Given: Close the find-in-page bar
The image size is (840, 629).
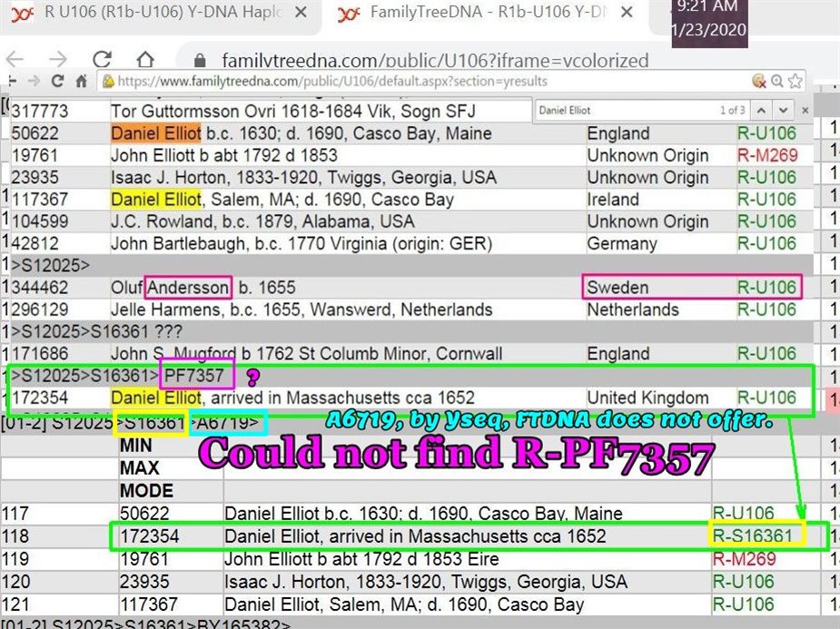Looking at the screenshot, I should 805,110.
